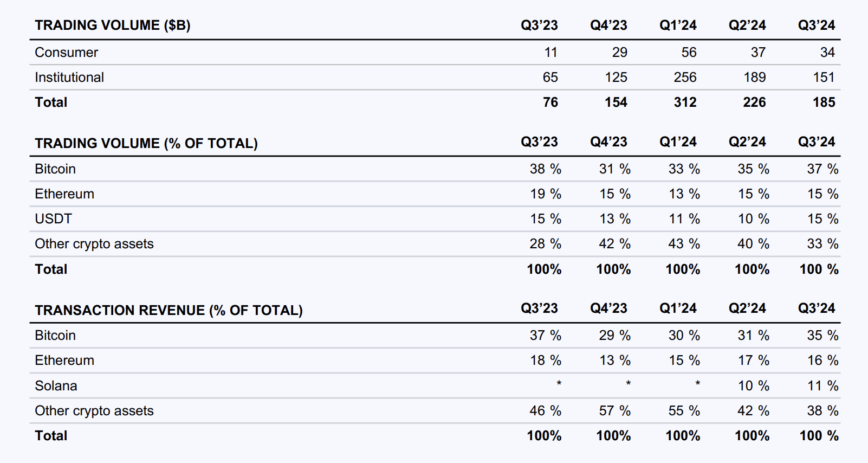This screenshot has width=868, height=463.
Task: Click the TRADING VOLUME ($B) table heading
Action: (113, 25)
